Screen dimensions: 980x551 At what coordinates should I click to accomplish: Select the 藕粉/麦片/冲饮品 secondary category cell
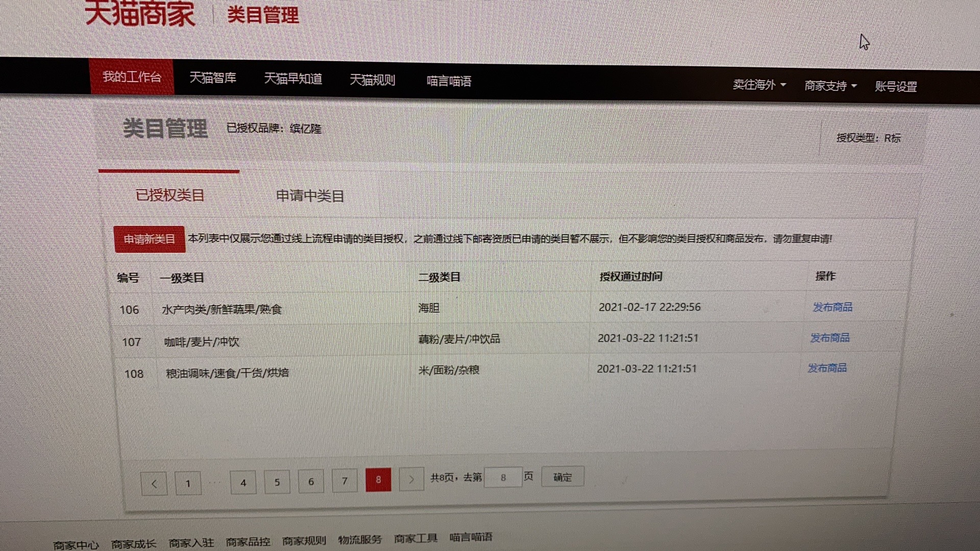point(459,339)
